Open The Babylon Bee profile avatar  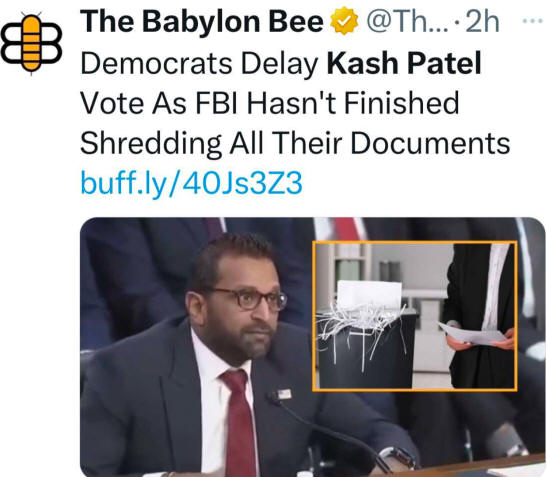pyautogui.click(x=31, y=43)
